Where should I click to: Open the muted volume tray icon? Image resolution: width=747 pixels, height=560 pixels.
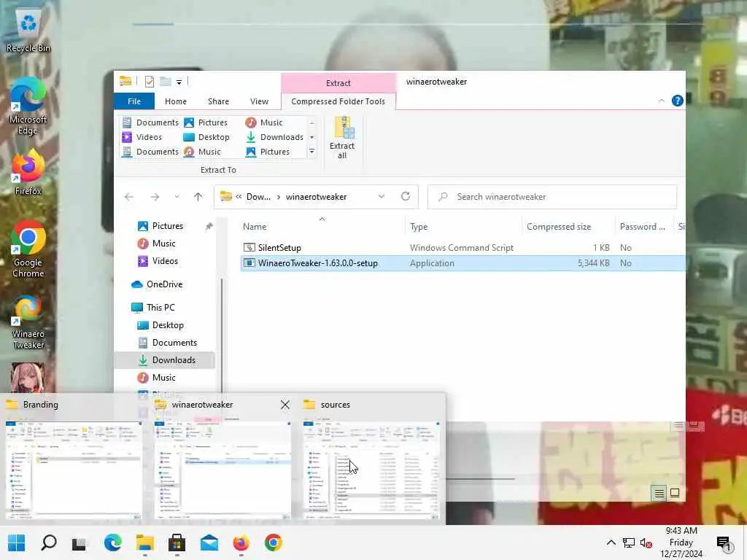coord(646,542)
